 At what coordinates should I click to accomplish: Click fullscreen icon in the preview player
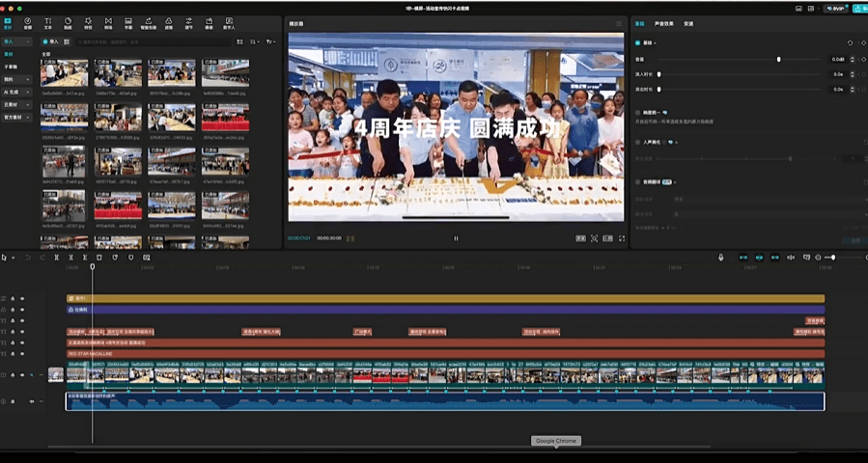(x=622, y=238)
